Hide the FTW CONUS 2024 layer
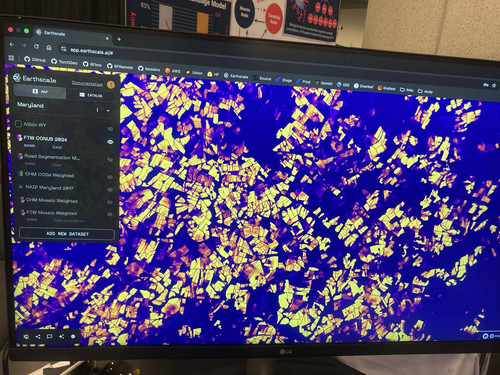This screenshot has width=500, height=375. [x=110, y=142]
